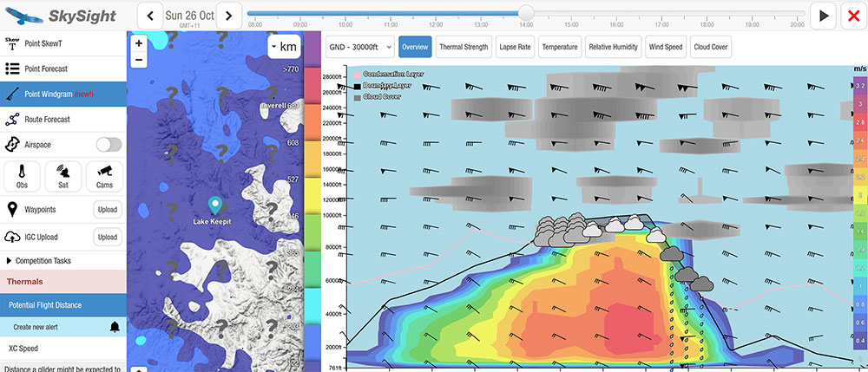This screenshot has width=868, height=372.
Task: Advance to next forecast day
Action: [228, 15]
